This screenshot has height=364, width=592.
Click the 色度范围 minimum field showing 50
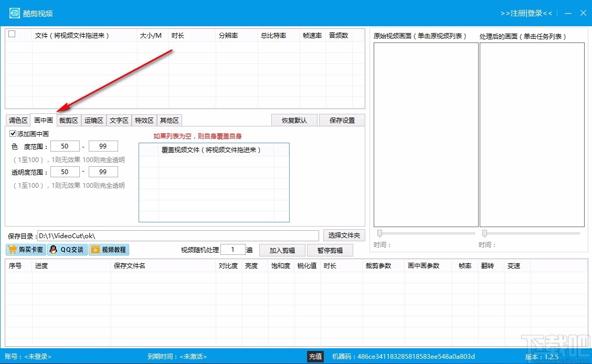pos(65,146)
